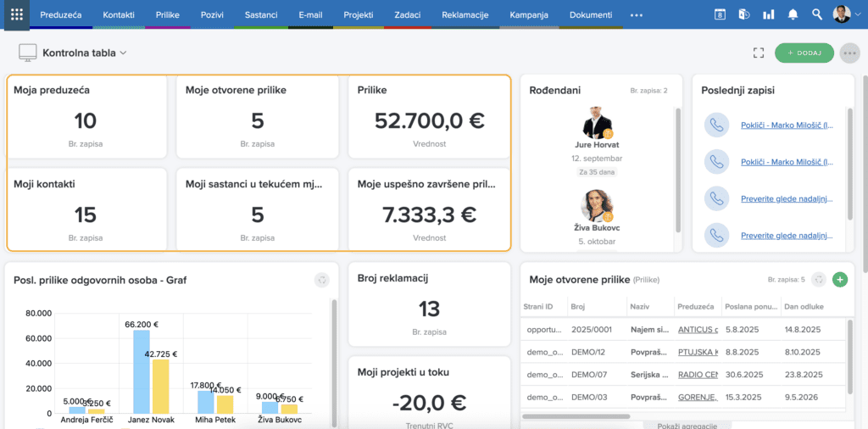The height and width of the screenshot is (429, 868).
Task: Click Janez Novak's yellow 42.725 € bar
Action: tap(160, 387)
